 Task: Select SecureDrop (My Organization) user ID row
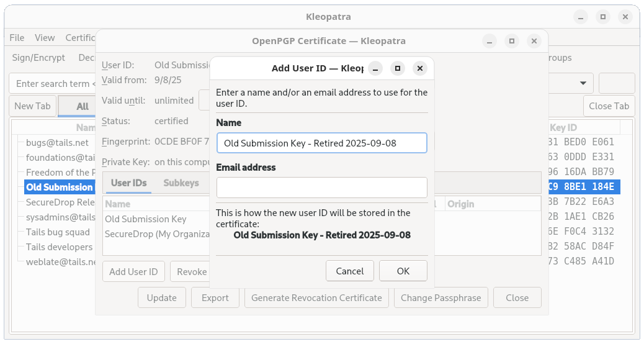tap(156, 234)
